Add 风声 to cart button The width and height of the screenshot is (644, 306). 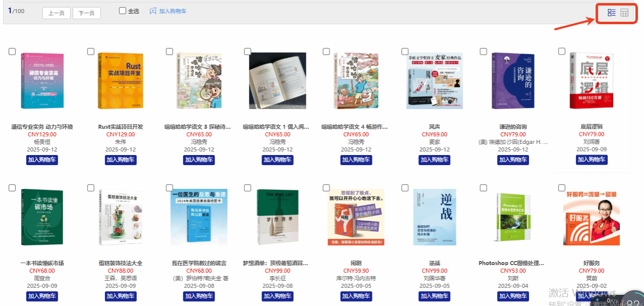coord(435,160)
